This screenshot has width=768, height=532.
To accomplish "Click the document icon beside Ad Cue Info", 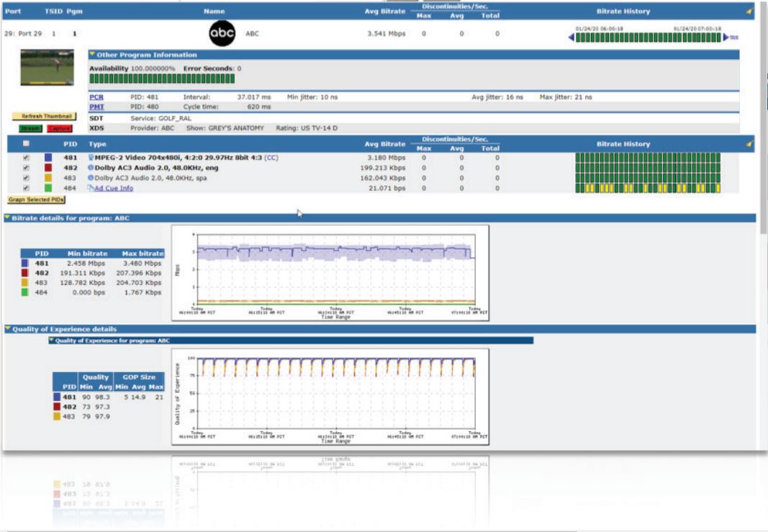I will tap(91, 188).
